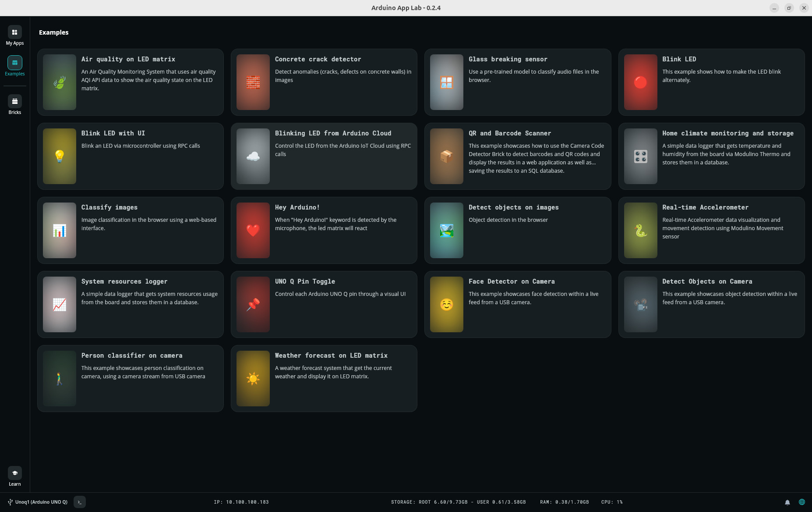Click the Face Detector smiley icon

point(447,304)
